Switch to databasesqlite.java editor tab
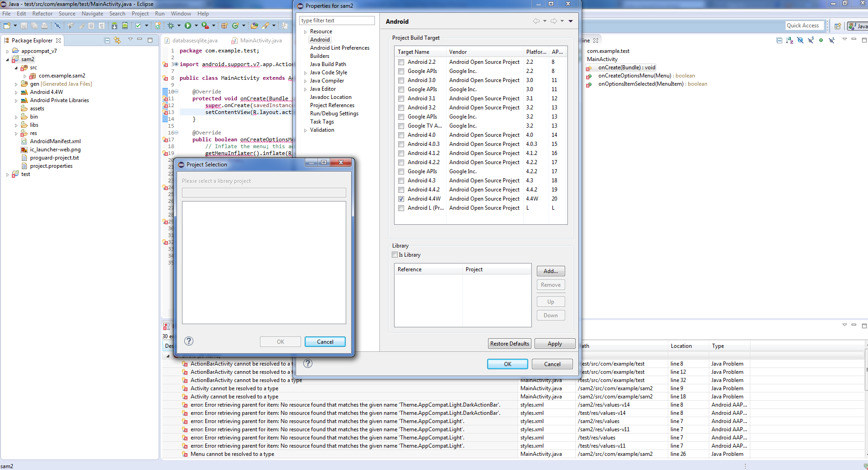868x470 pixels. [x=191, y=41]
